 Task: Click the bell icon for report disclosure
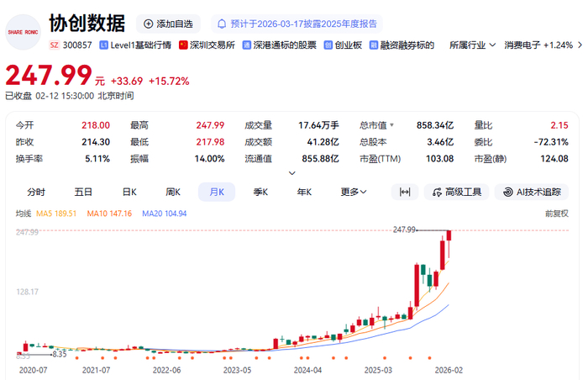(222, 24)
